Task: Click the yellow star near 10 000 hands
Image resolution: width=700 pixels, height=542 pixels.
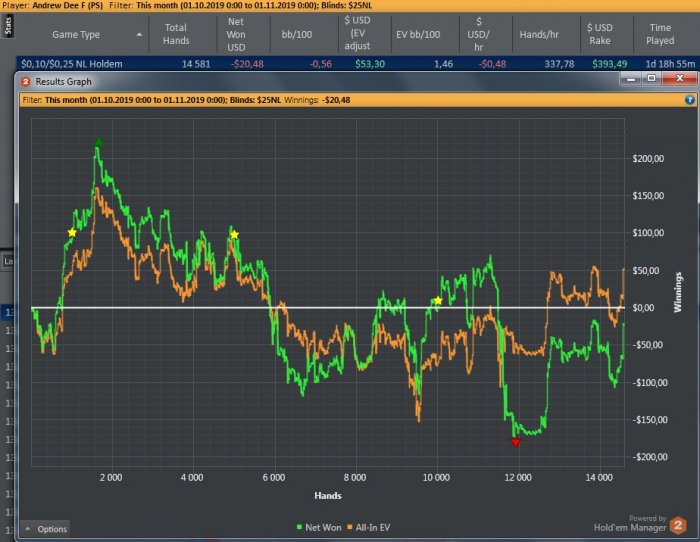Action: tap(438, 300)
